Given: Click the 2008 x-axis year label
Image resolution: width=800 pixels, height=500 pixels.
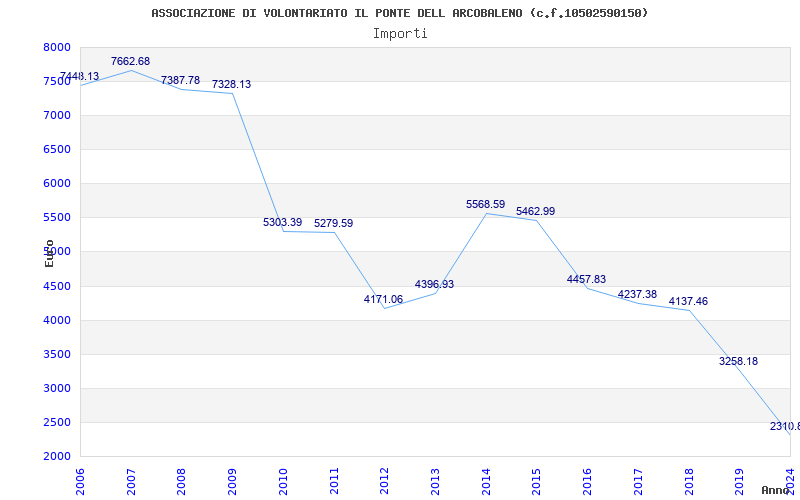Looking at the screenshot, I should coord(181,481).
